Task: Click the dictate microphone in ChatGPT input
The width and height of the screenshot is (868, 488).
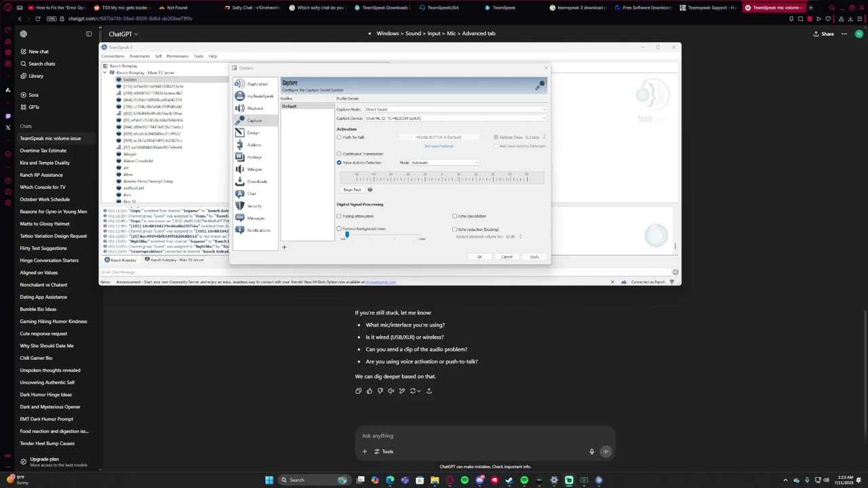Action: 591,451
